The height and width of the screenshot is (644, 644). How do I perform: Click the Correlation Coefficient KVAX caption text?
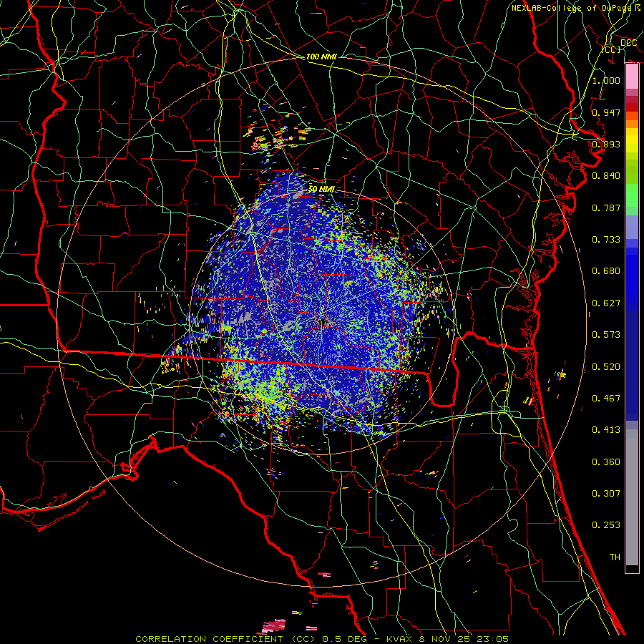322,639
